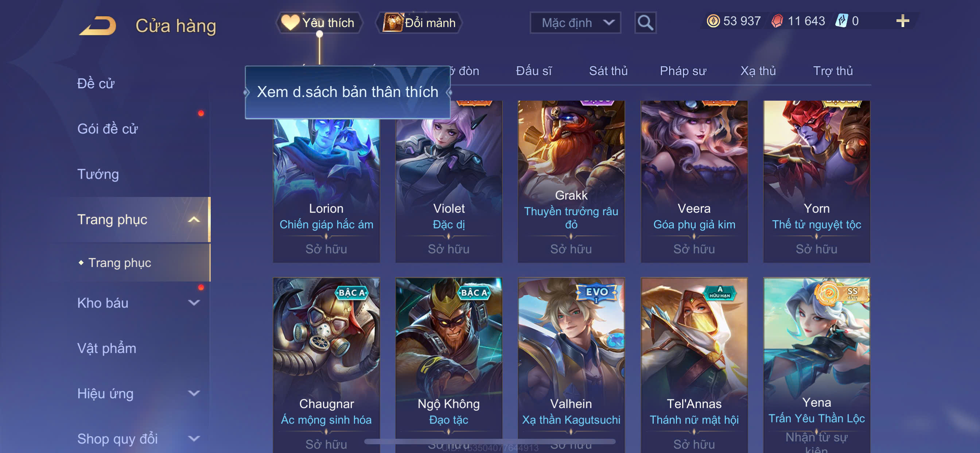Click the blue voucher currency icon
Screen dimensions: 980x453
click(841, 21)
